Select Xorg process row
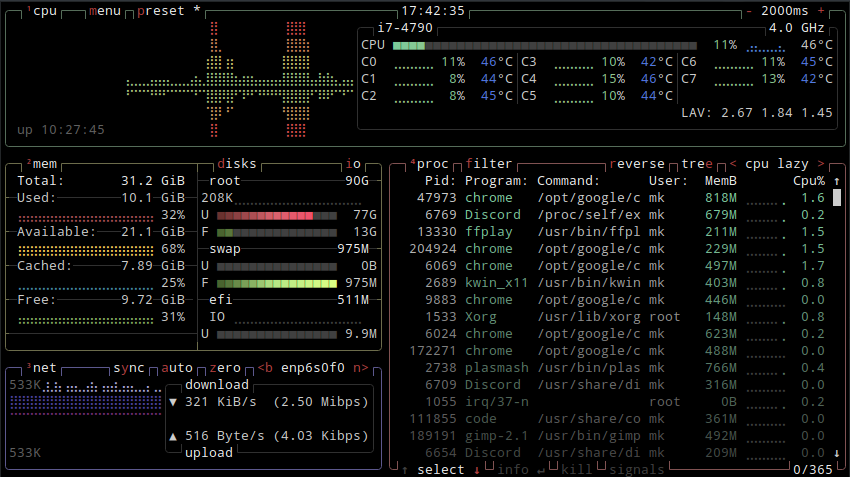Image resolution: width=850 pixels, height=477 pixels. [x=617, y=317]
